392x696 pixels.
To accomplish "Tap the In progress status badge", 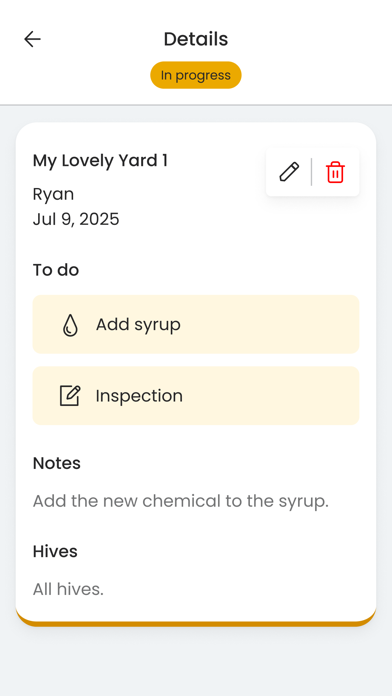I will tap(196, 75).
